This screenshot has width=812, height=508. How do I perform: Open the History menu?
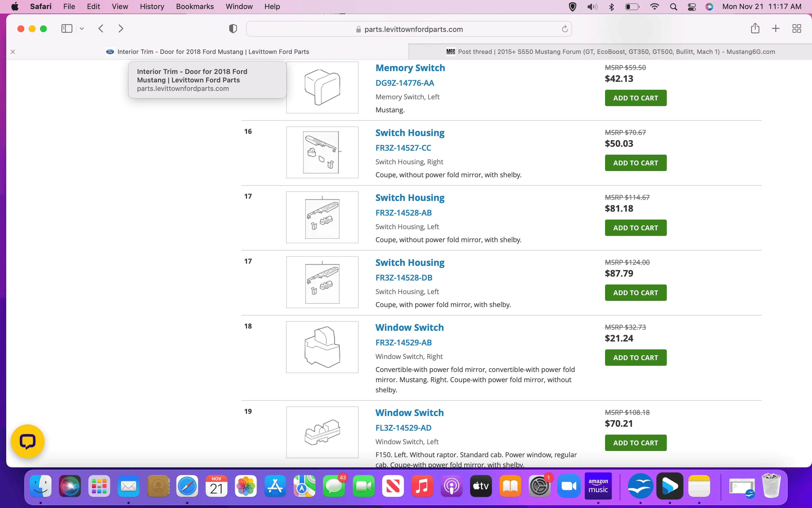(152, 6)
